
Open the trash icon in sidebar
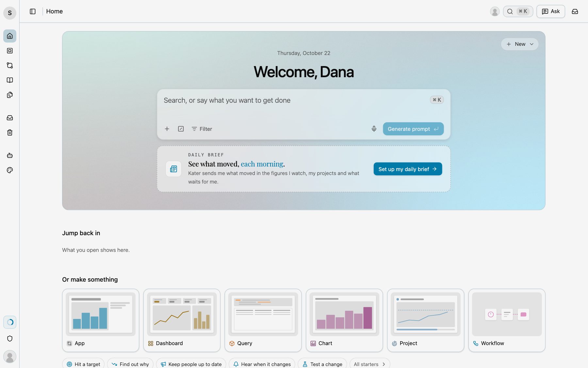10,132
